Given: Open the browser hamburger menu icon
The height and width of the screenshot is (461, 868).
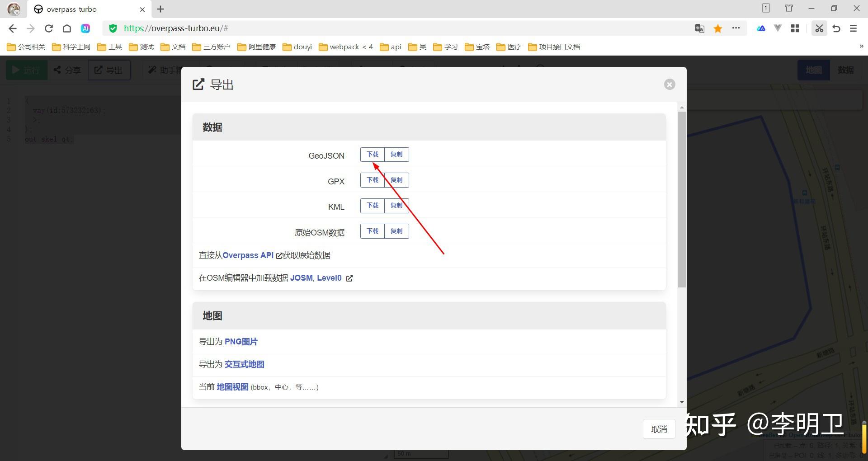Looking at the screenshot, I should [x=853, y=28].
